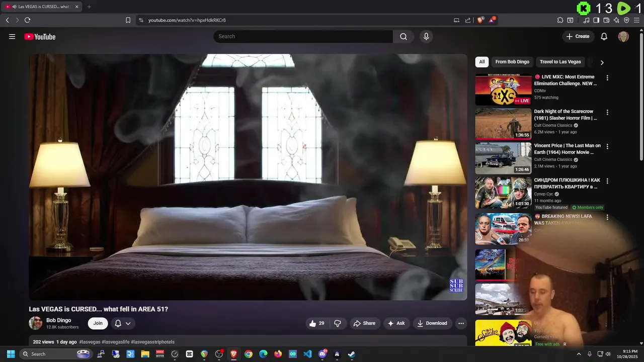Toggle the channel notification bell dropdown
This screenshot has width=644, height=362.
coord(123,323)
